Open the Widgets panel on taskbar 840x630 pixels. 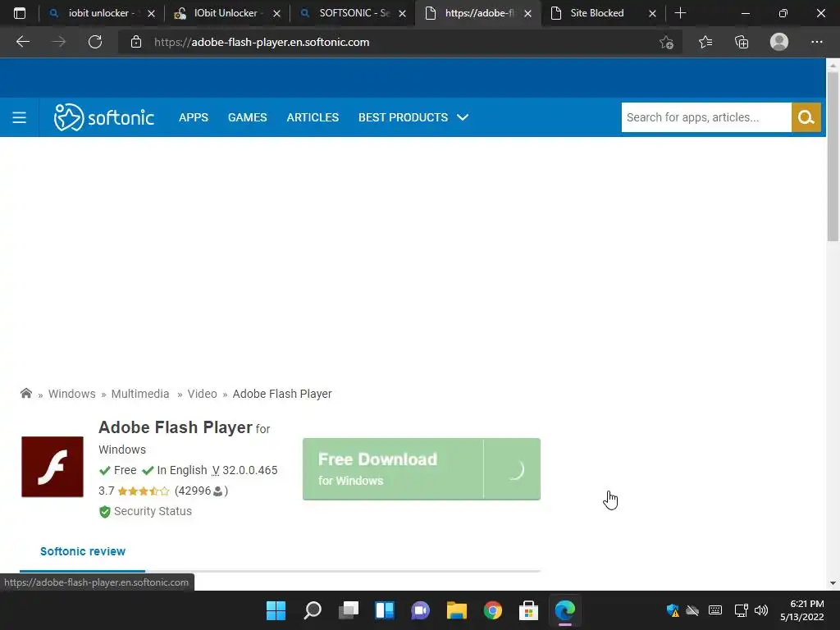385,610
